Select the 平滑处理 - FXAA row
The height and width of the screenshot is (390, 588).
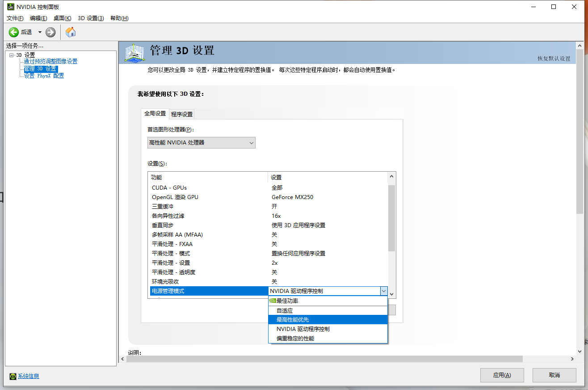[x=268, y=244]
